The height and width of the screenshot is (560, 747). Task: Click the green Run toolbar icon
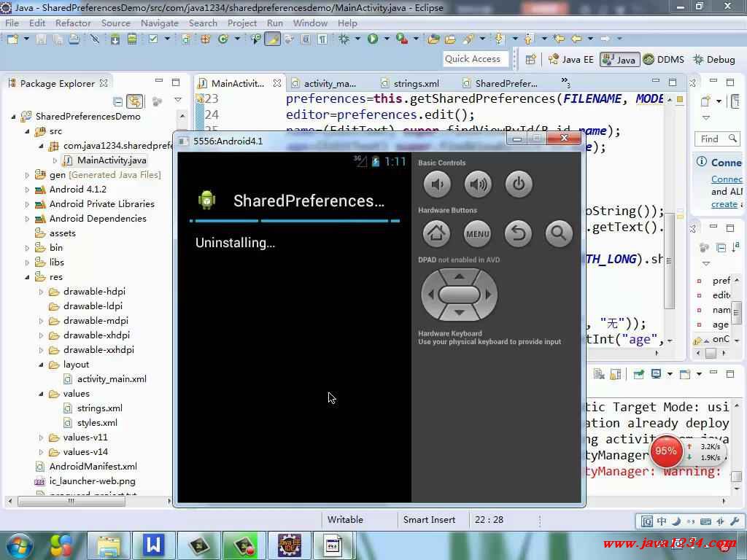click(x=373, y=39)
